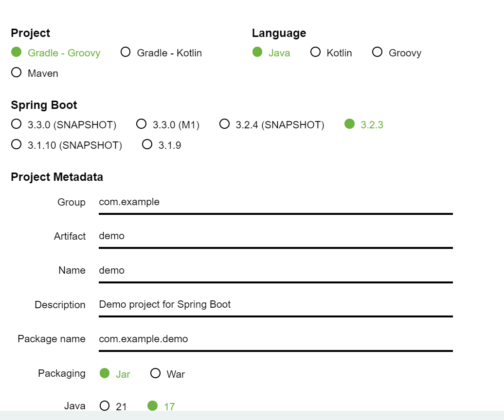
Task: Select Java version 21
Action: [x=113, y=406]
